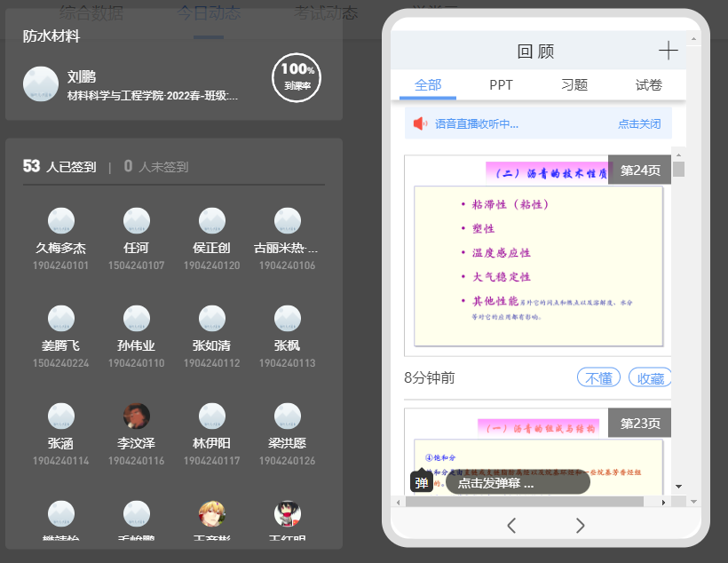Click the slide list scrollbar up arrow

click(x=679, y=155)
